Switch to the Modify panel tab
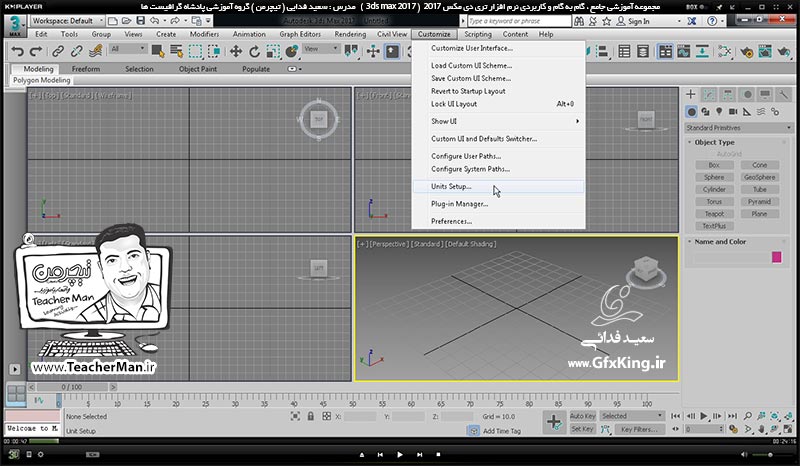This screenshot has width=800, height=466. click(709, 94)
